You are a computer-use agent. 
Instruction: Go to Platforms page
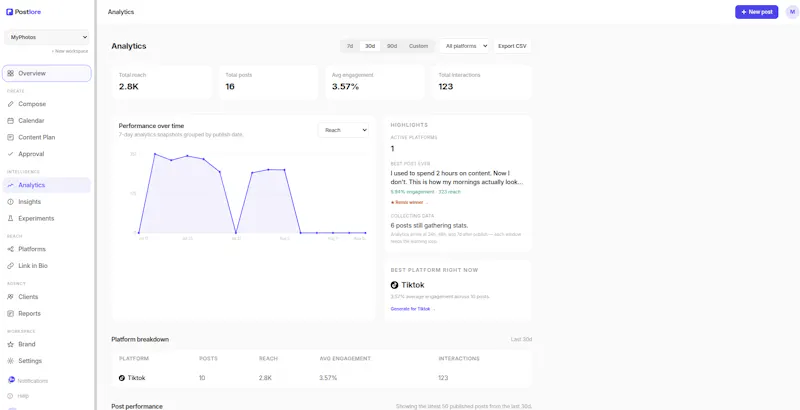coord(46,249)
